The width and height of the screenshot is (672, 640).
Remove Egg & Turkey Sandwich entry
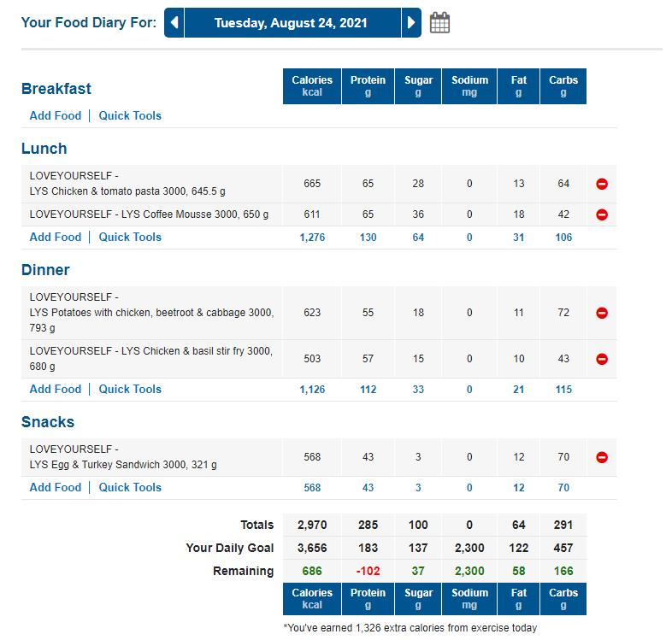tap(601, 457)
